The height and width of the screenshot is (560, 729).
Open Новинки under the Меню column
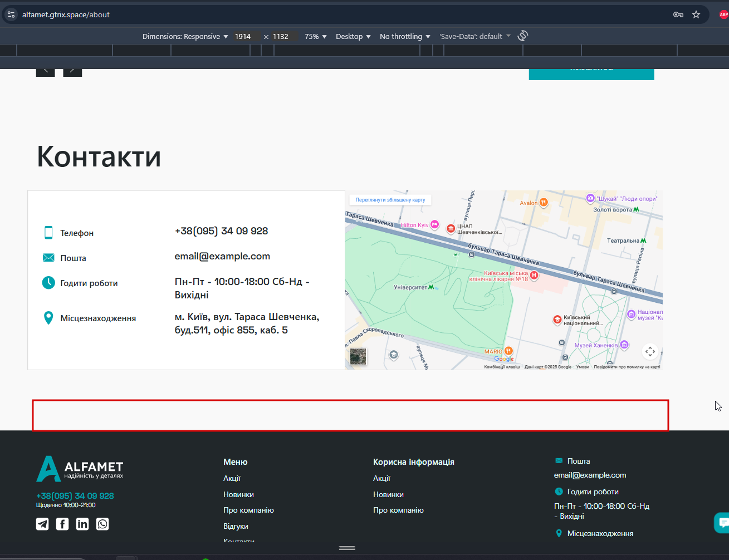pyautogui.click(x=238, y=494)
